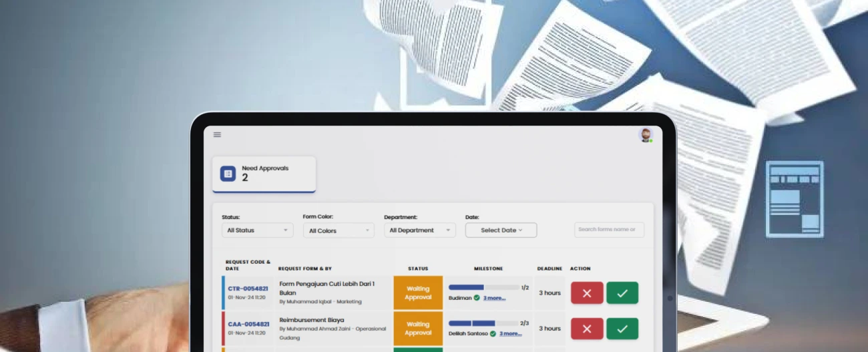Image resolution: width=868 pixels, height=352 pixels.
Task: Approve request CTR-0054821 with green check
Action: pyautogui.click(x=622, y=293)
